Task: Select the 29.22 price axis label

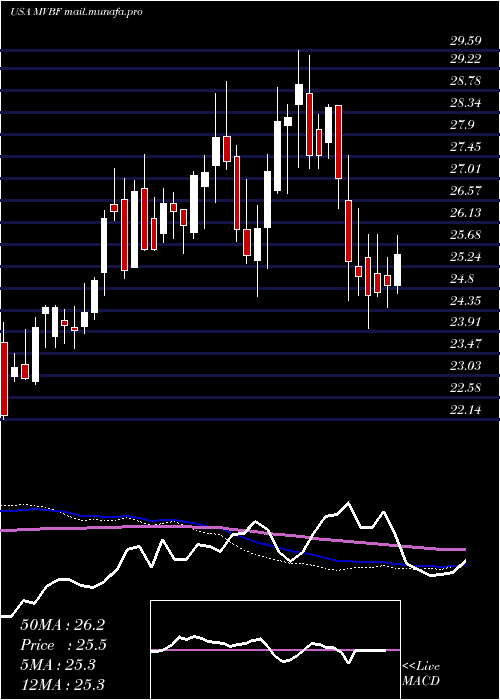Action: tap(466, 59)
